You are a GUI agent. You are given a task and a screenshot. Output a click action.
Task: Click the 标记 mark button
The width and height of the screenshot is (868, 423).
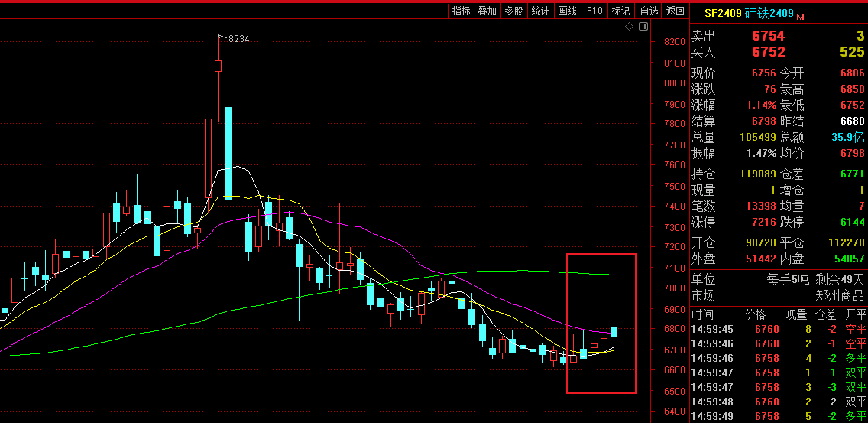click(620, 11)
